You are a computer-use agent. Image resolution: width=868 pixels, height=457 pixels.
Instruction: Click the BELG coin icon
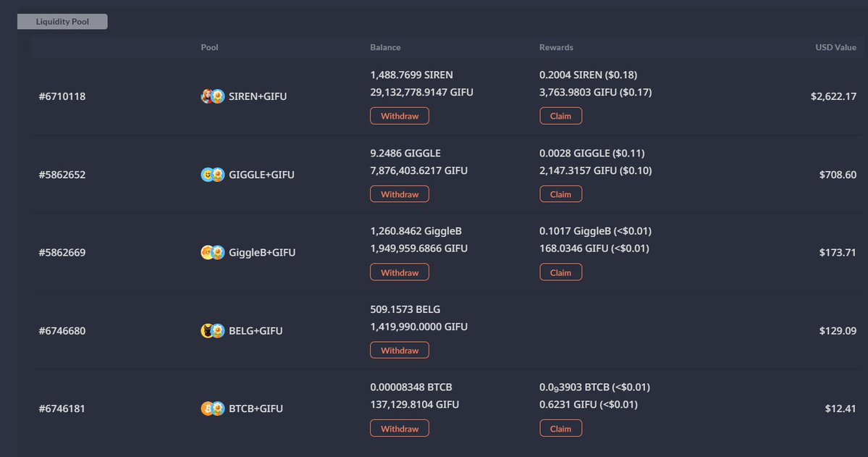coord(206,330)
